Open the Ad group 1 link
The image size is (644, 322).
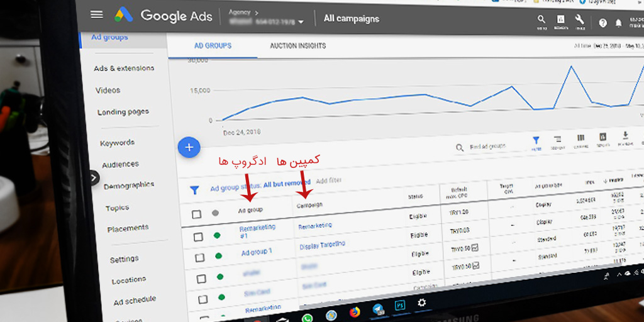(257, 252)
